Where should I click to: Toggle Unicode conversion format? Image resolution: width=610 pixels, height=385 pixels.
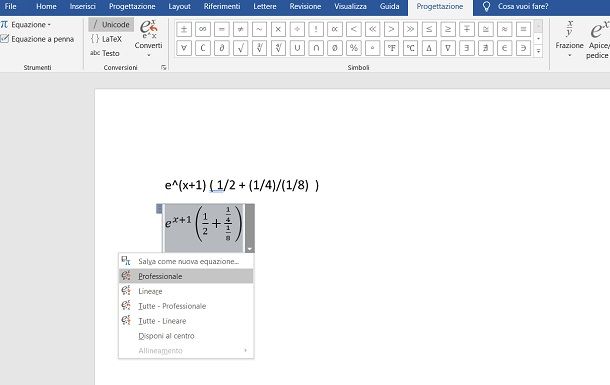[111, 24]
